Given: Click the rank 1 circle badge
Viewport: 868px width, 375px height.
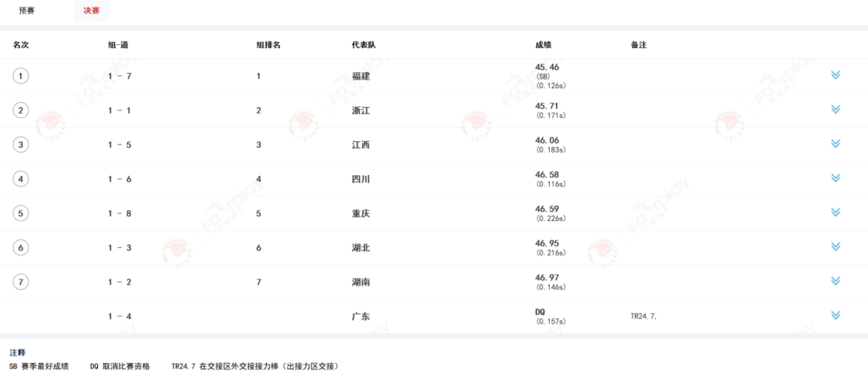Looking at the screenshot, I should (21, 76).
